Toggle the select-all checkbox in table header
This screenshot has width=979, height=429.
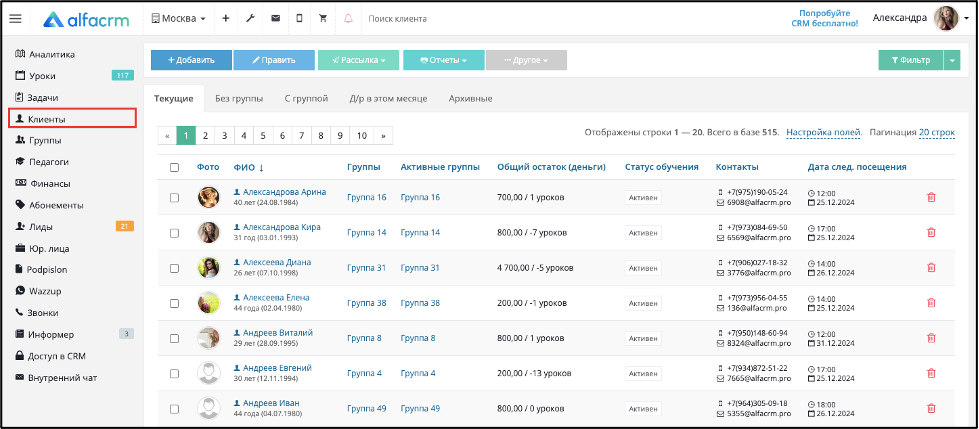tap(174, 167)
